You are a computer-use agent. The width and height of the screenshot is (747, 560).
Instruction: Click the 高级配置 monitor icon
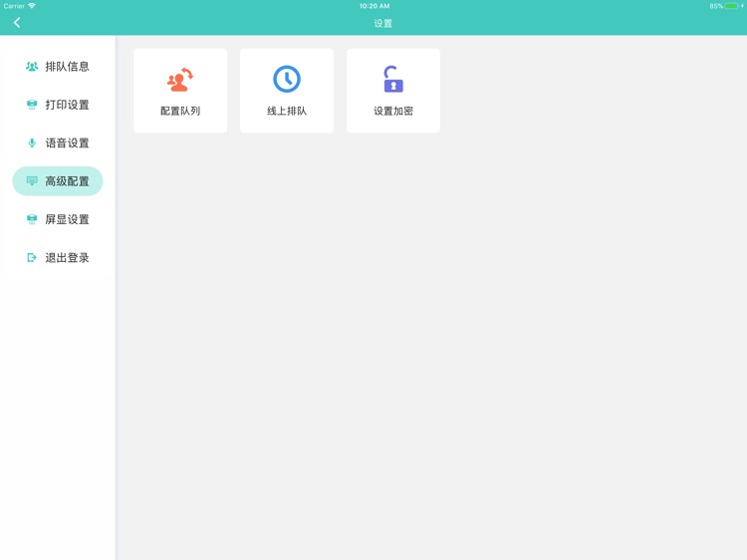(x=32, y=181)
